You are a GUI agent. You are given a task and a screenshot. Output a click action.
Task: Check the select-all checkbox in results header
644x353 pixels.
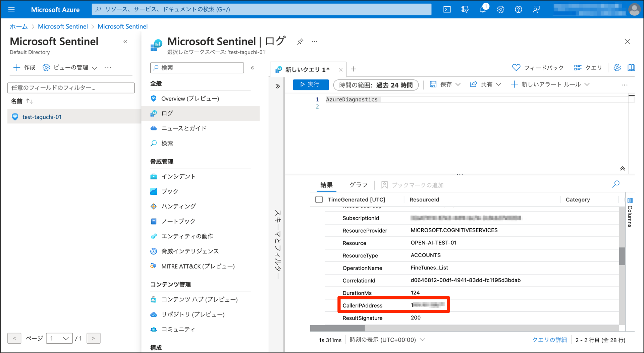click(319, 199)
